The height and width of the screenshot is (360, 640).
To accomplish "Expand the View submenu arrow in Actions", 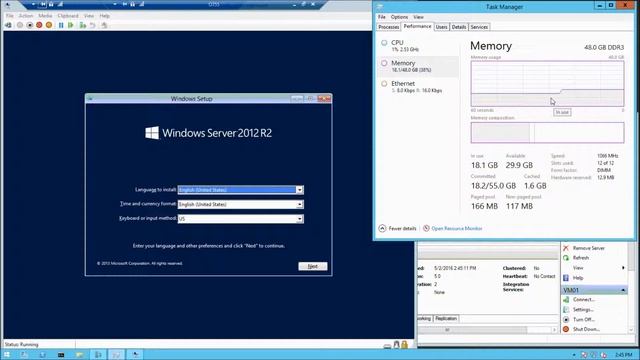I will [623, 268].
